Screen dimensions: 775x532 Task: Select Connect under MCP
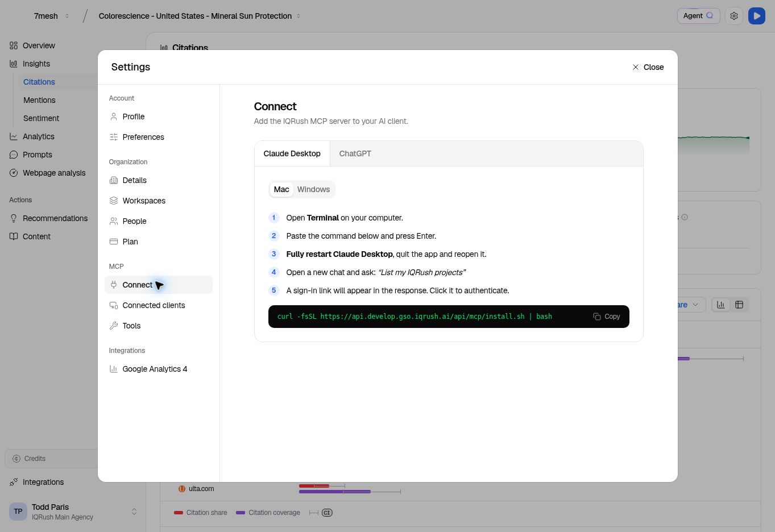tap(158, 285)
